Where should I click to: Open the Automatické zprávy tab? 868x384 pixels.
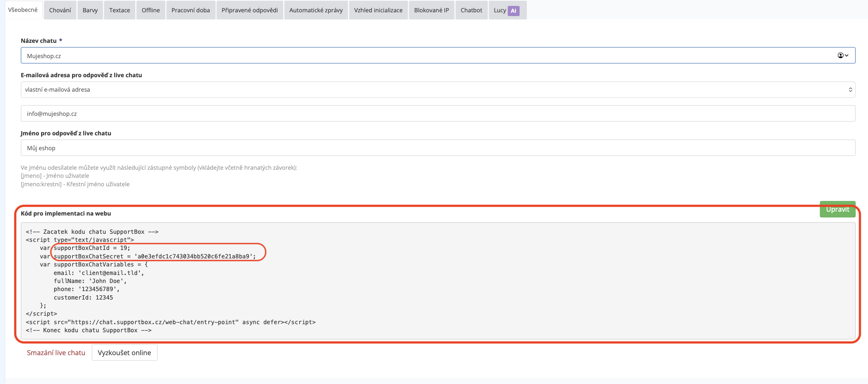coord(316,10)
